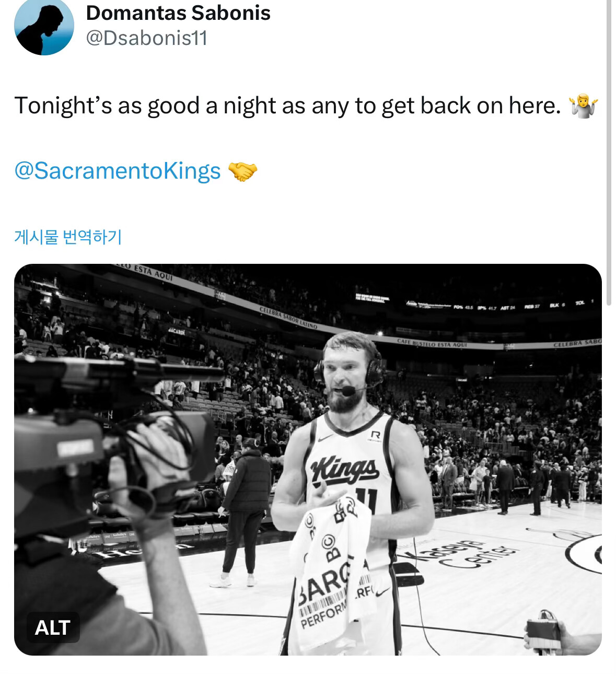Click the handshake emoji after the mention

[243, 171]
